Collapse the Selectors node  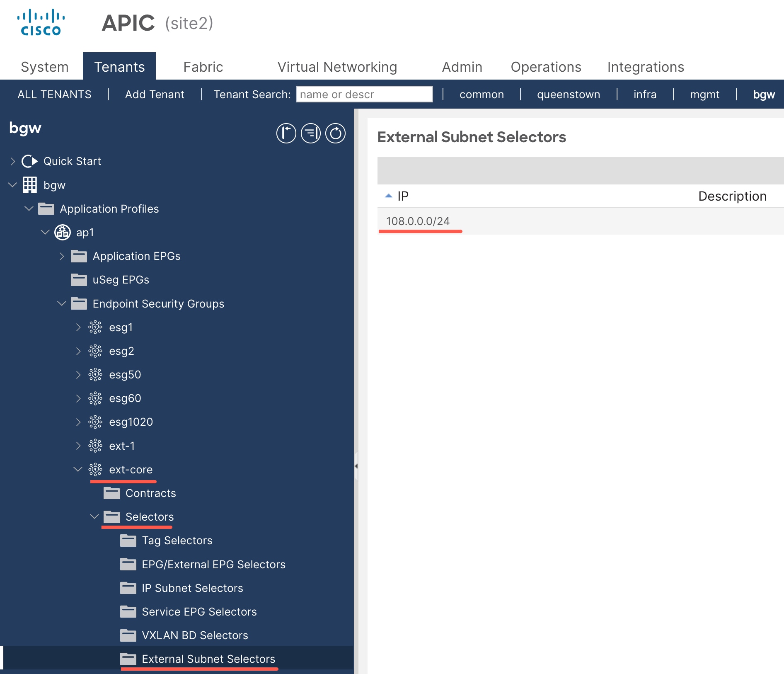pos(94,516)
